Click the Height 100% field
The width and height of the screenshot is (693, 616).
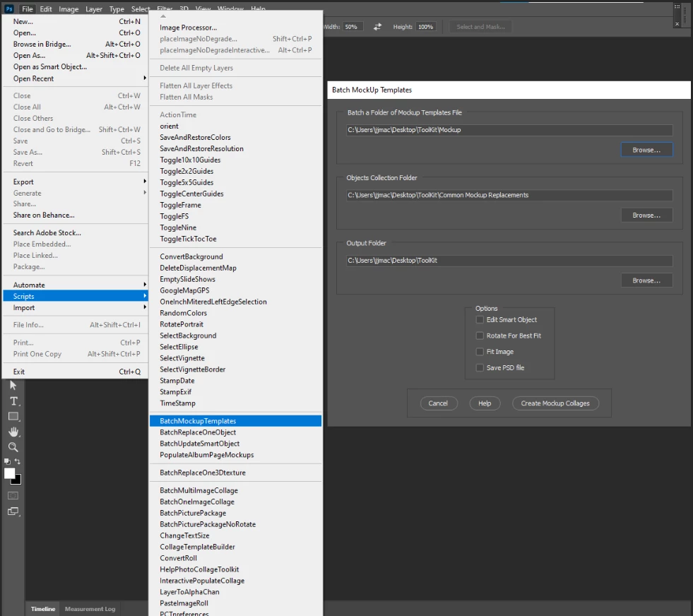pos(427,27)
